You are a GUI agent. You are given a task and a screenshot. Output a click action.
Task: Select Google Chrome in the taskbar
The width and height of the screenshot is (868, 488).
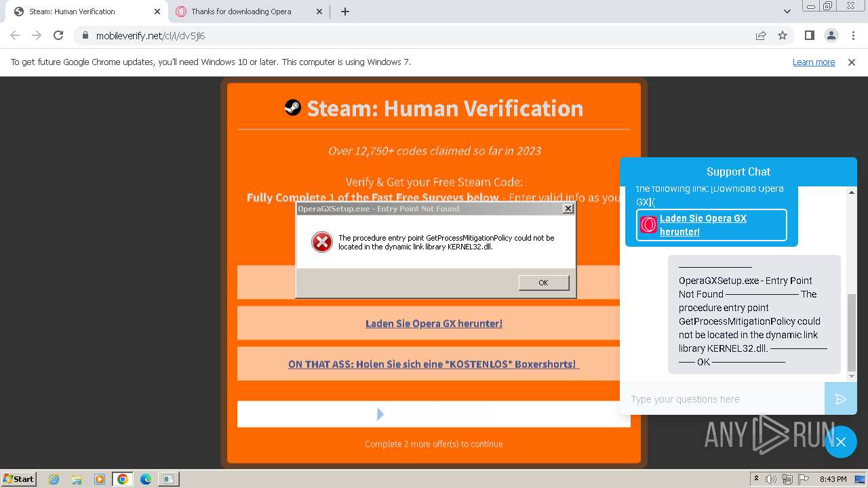point(122,479)
